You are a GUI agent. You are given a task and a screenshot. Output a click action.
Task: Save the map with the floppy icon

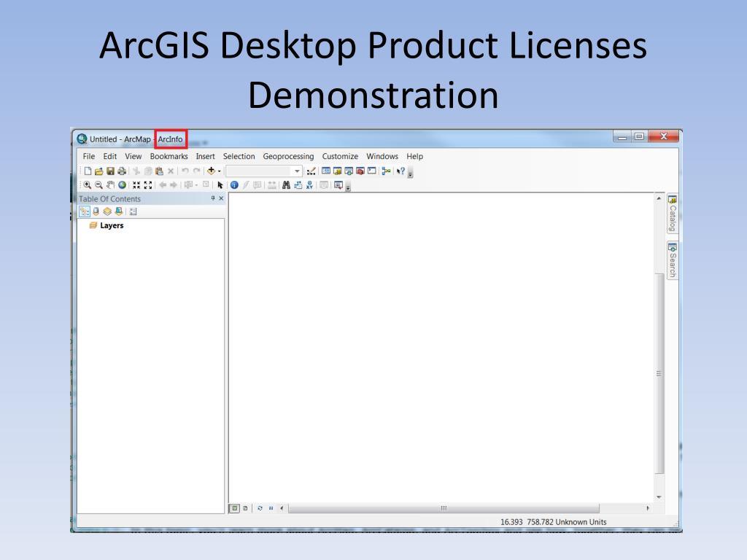click(111, 171)
